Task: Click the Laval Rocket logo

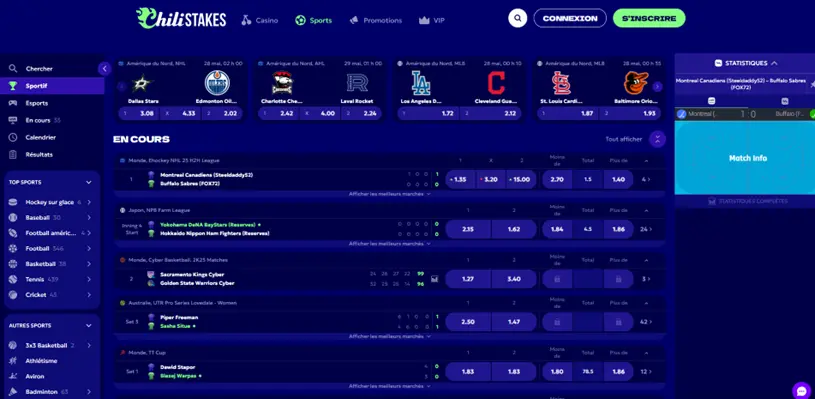Action: point(357,83)
